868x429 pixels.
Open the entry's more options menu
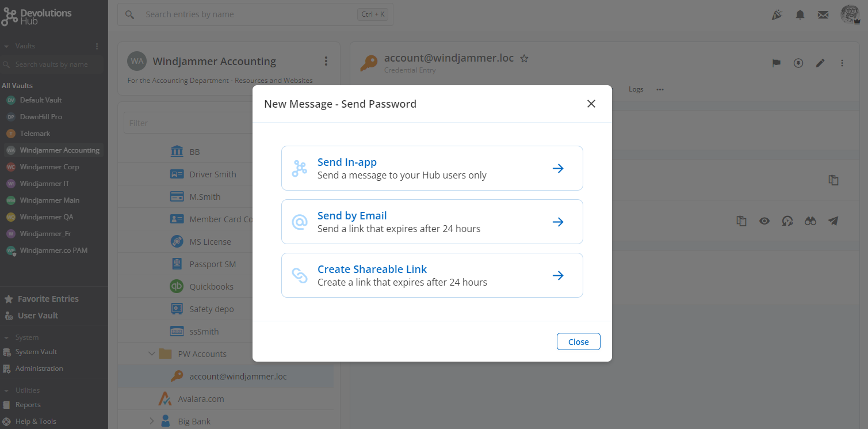[x=842, y=63]
